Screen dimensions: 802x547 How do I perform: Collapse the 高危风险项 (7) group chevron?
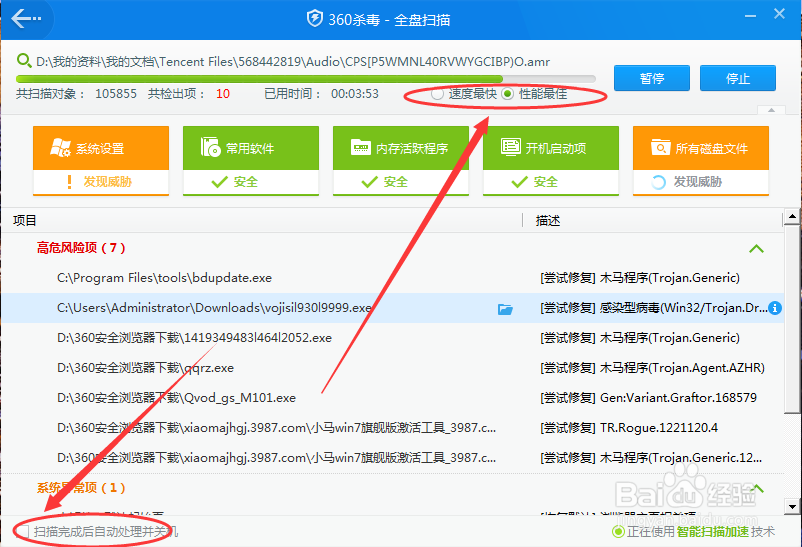coord(756,249)
